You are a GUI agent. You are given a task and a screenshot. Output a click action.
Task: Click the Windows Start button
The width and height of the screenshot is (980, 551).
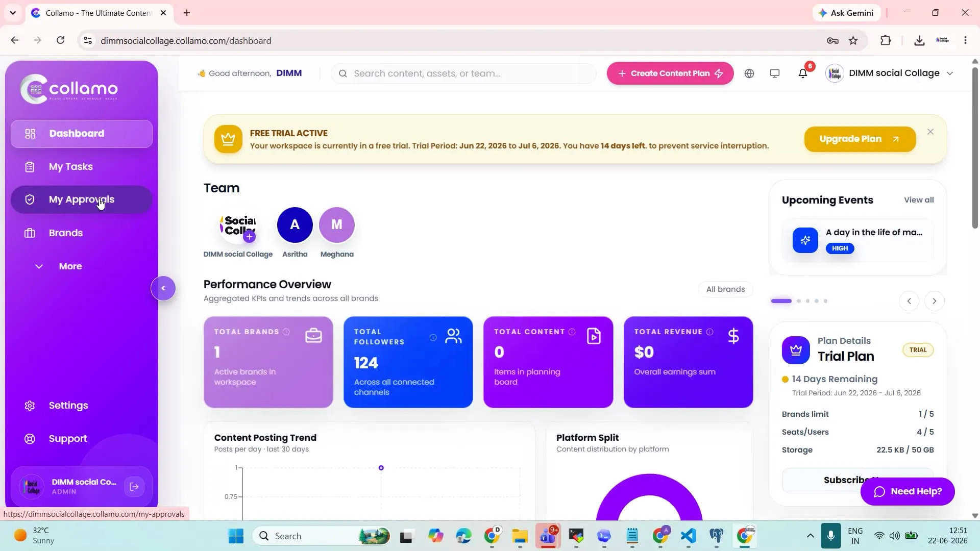(x=236, y=536)
